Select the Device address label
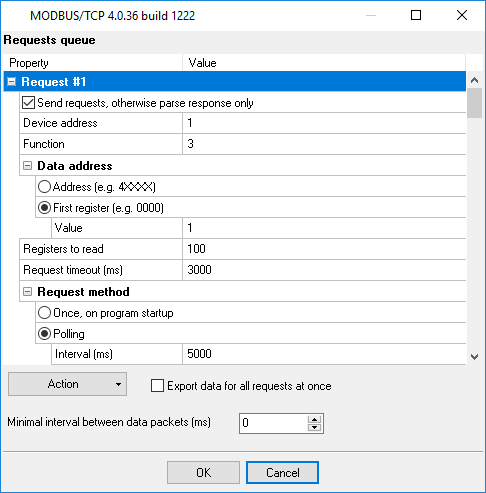Image resolution: width=486 pixels, height=493 pixels. point(60,123)
